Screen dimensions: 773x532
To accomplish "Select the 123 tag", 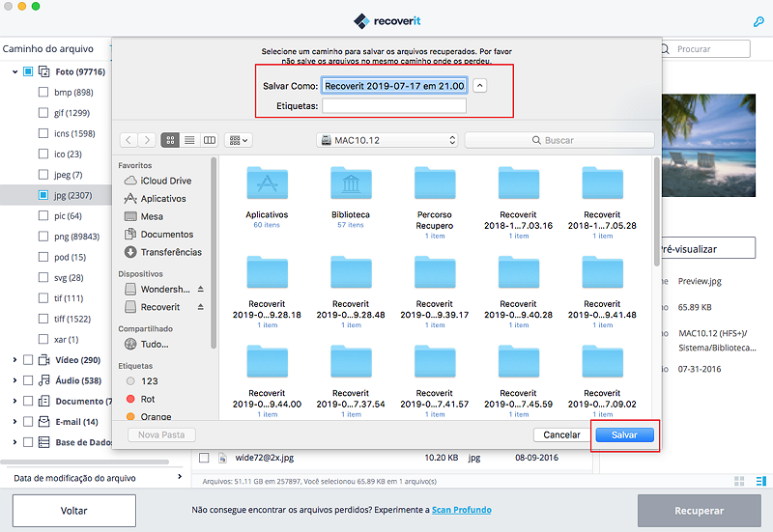I will pyautogui.click(x=142, y=381).
